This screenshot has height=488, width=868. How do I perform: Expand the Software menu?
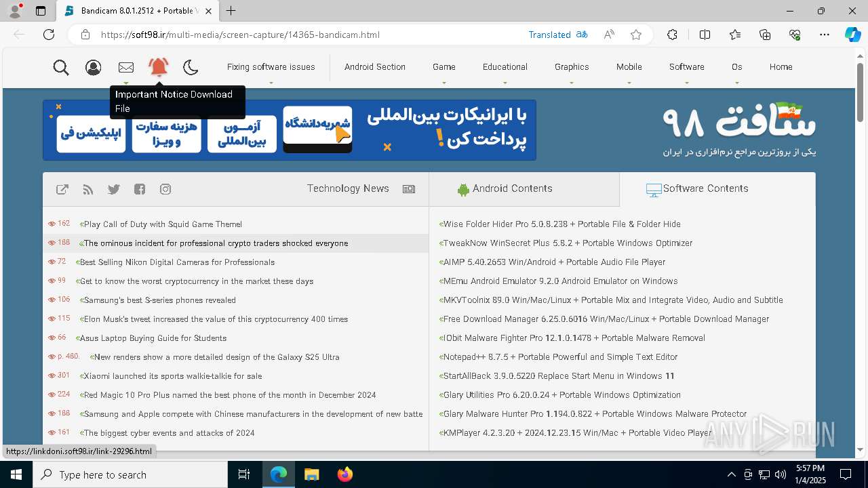[686, 67]
